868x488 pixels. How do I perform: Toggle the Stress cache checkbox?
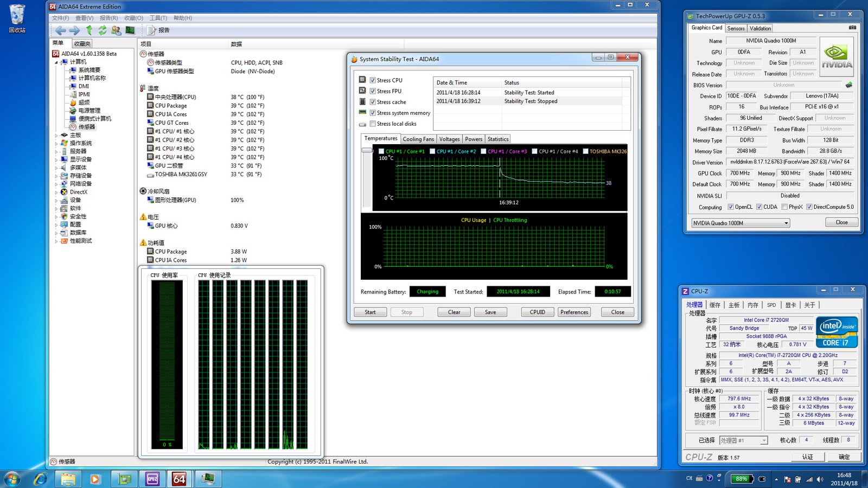373,102
